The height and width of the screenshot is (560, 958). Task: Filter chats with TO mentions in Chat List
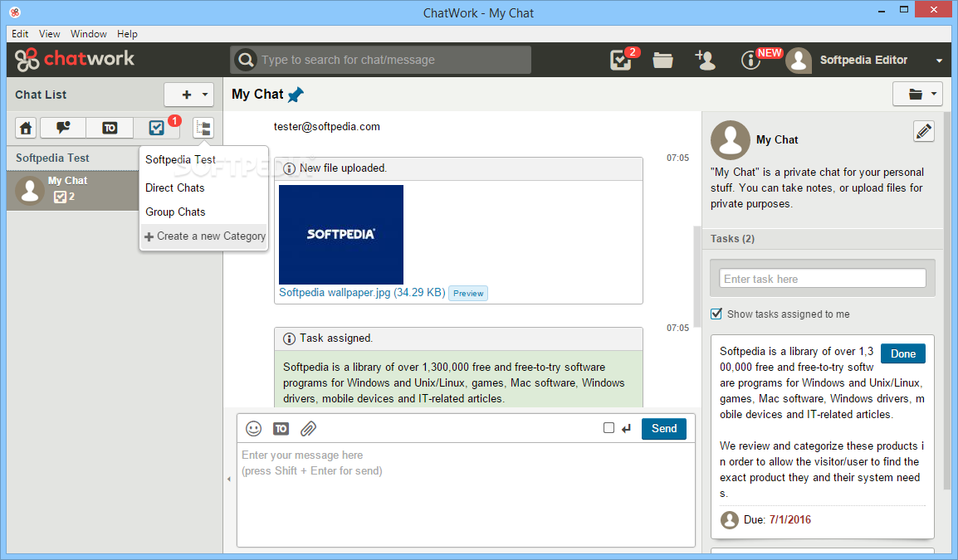pyautogui.click(x=110, y=128)
